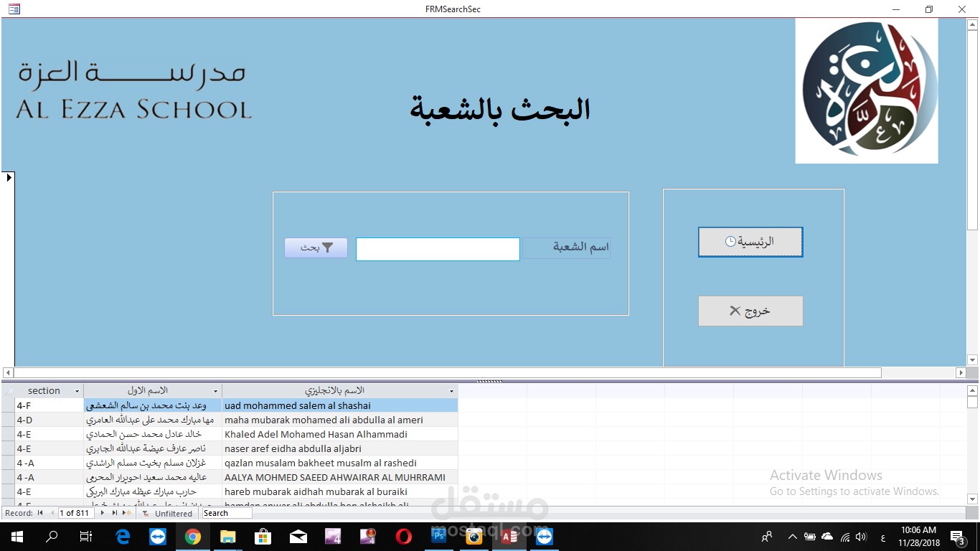
Task: Open OneDrive cloud tray icon
Action: click(827, 536)
